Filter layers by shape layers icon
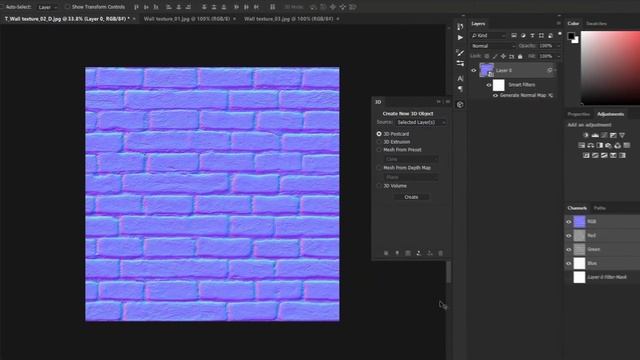Screen dimensions: 640x360 tap(541, 36)
